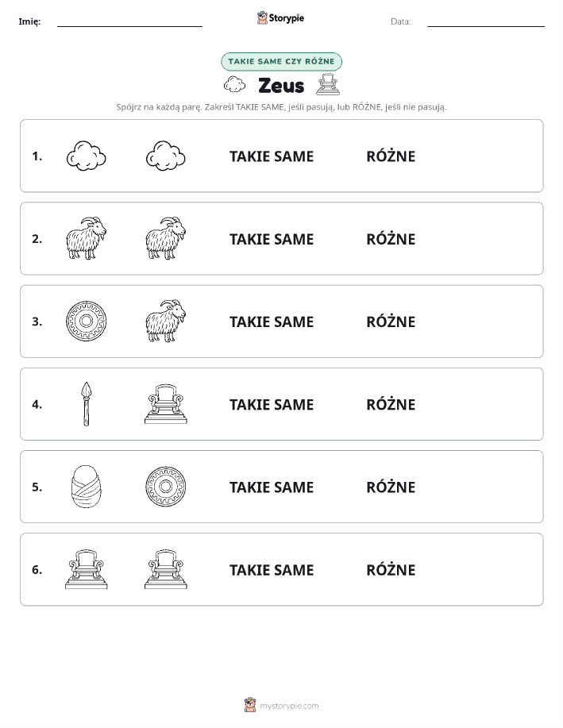Image resolution: width=563 pixels, height=728 pixels.
Task: Click the second goat in row 2
Action: pyautogui.click(x=166, y=238)
